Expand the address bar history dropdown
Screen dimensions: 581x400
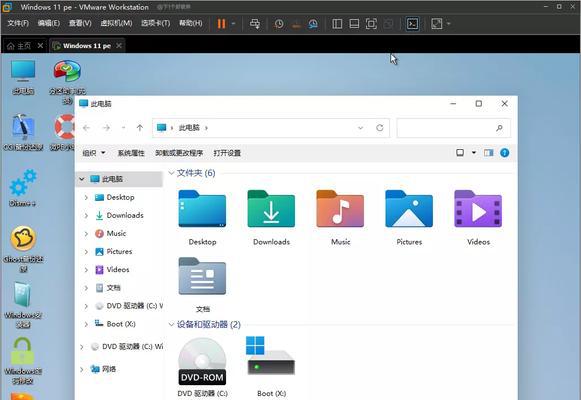tap(361, 128)
